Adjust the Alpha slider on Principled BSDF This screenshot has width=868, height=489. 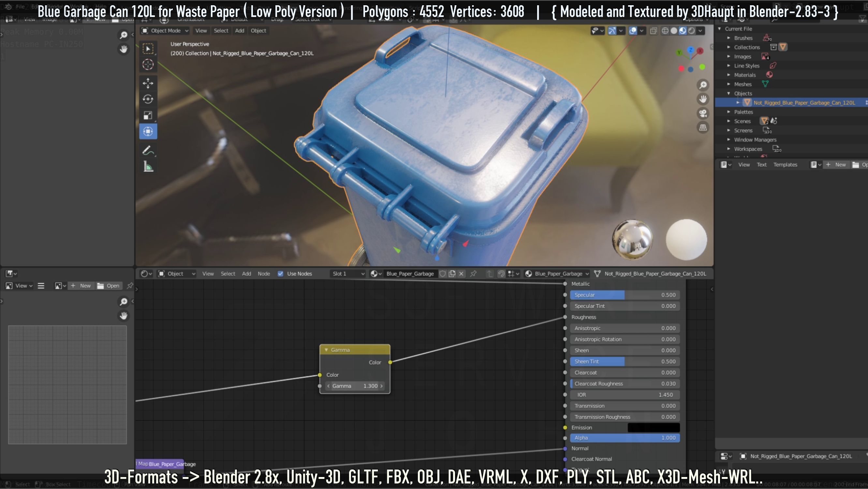point(625,438)
